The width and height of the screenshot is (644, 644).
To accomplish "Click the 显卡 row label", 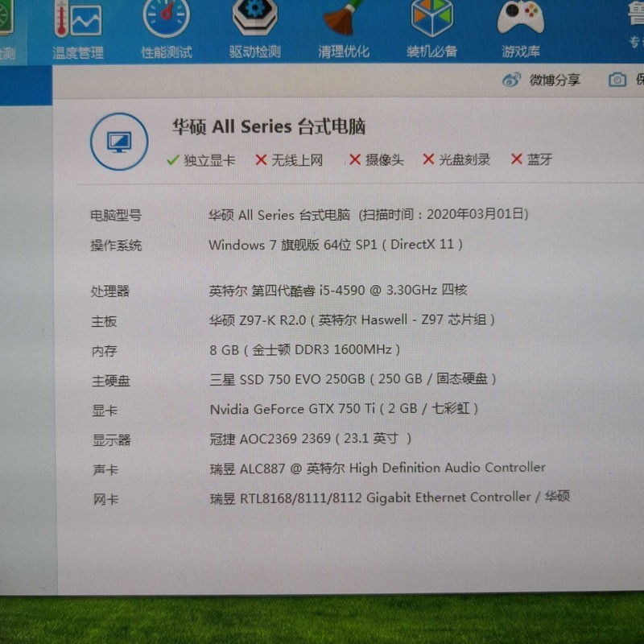I will coord(105,411).
